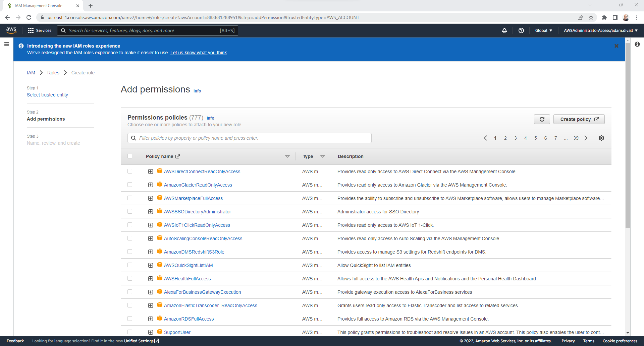Viewport: 644px width, 346px height.
Task: Bookmark this page with the star icon
Action: 591,17
